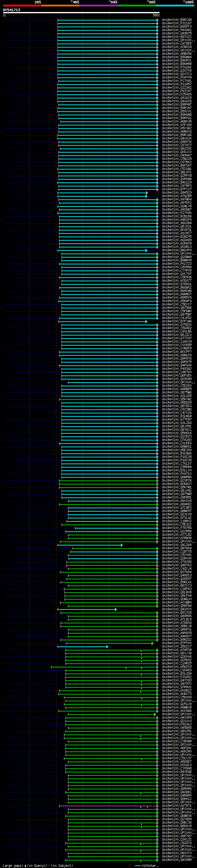Click the arrowhead ending the UniRef100_Q42264 bar

[x=122, y=545]
